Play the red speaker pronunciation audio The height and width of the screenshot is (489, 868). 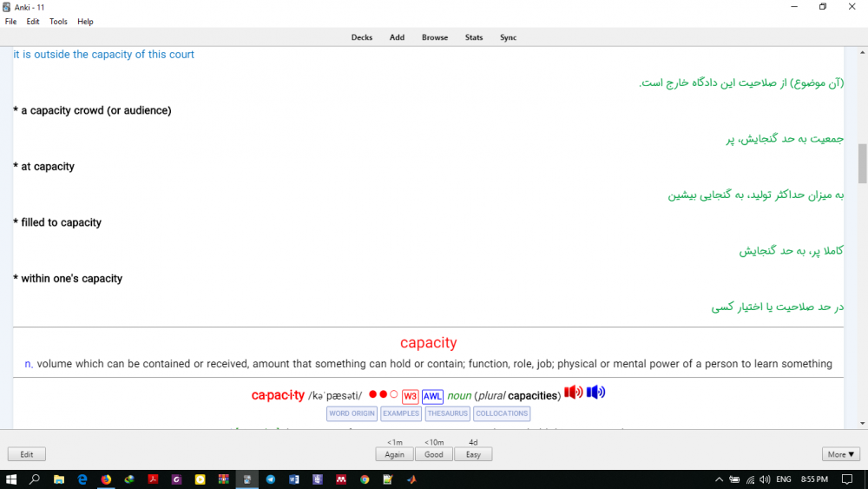coord(573,393)
